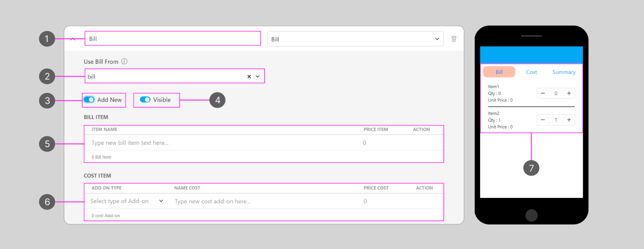
Task: Click the Item1 label in phone preview
Action: (494, 87)
